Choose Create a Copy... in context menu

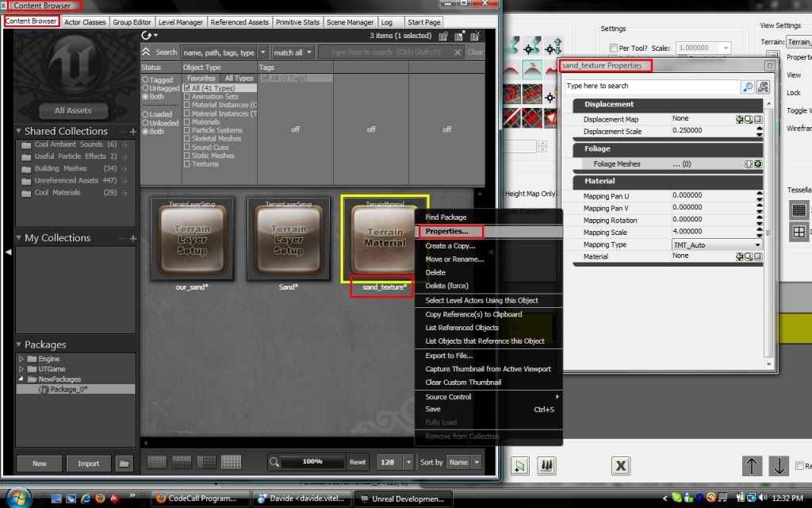[450, 246]
